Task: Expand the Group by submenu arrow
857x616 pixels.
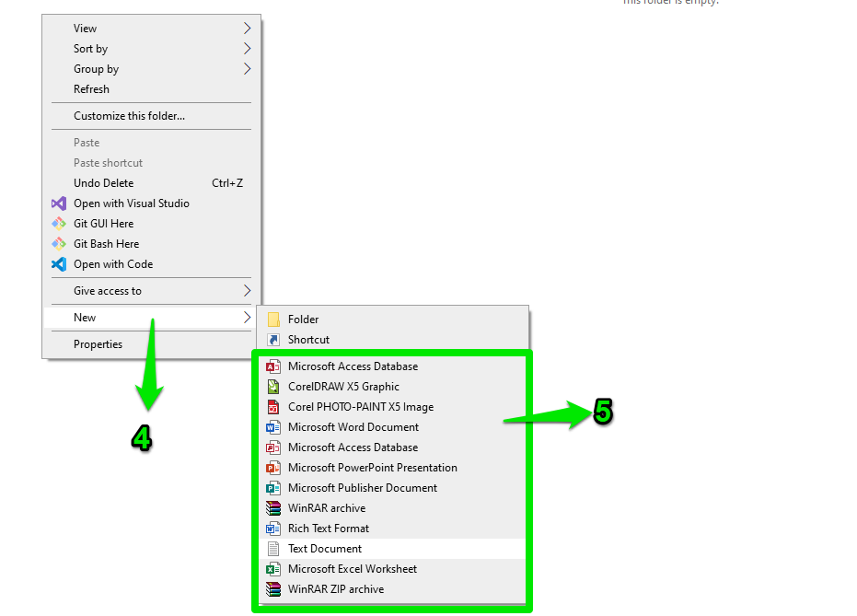Action: tap(247, 69)
